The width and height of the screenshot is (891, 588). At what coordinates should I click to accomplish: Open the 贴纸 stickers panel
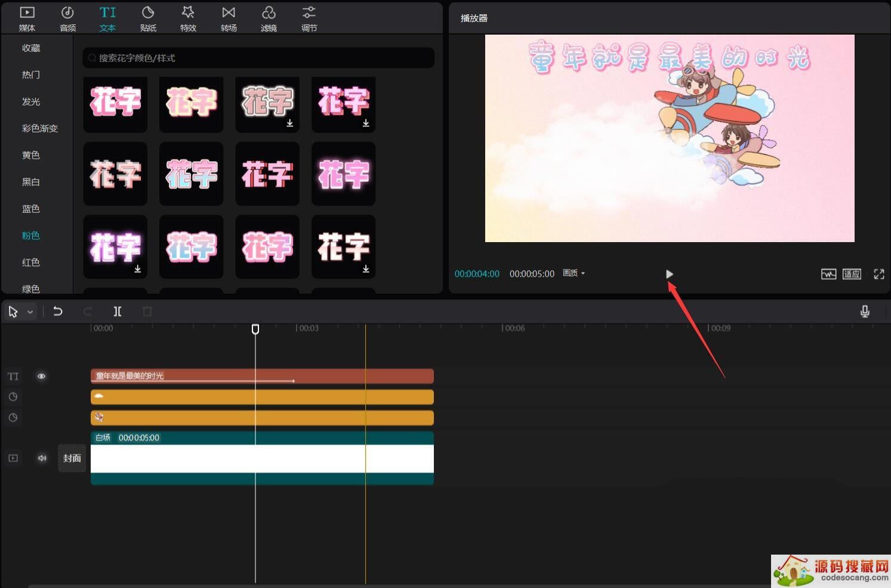tap(148, 18)
